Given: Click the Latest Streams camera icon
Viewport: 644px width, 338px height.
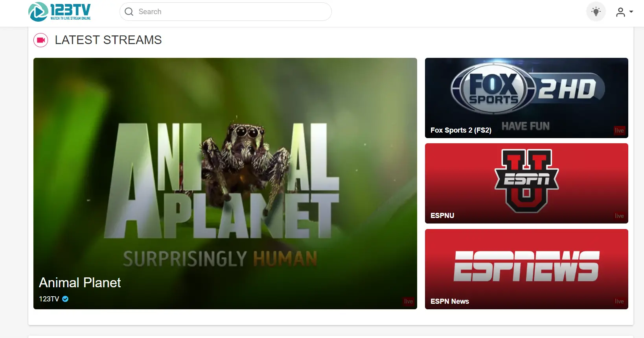Looking at the screenshot, I should [41, 40].
